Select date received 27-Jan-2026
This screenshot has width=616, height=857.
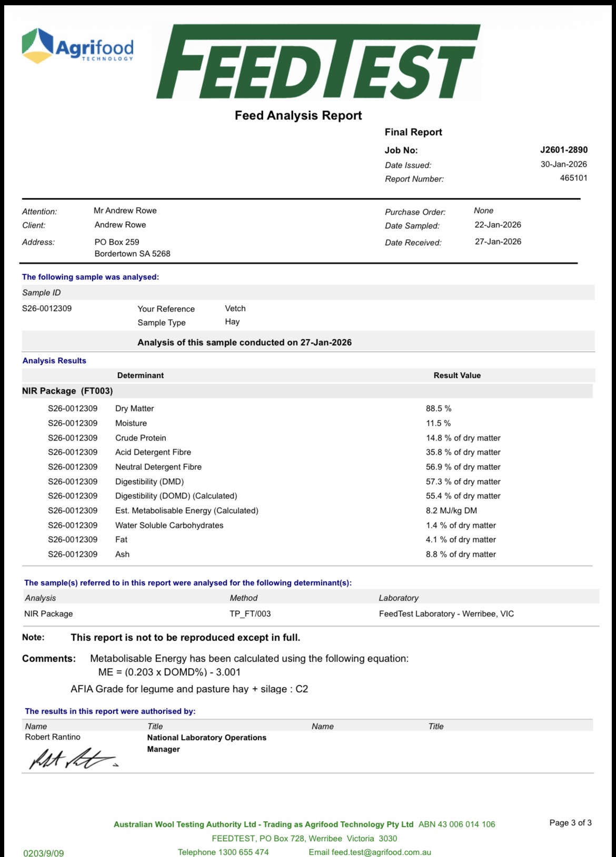498,242
